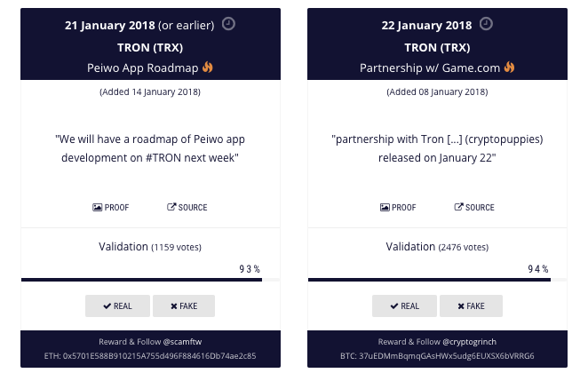This screenshot has width=588, height=381.
Task: Click the 93% validation progress bar
Action: [149, 281]
